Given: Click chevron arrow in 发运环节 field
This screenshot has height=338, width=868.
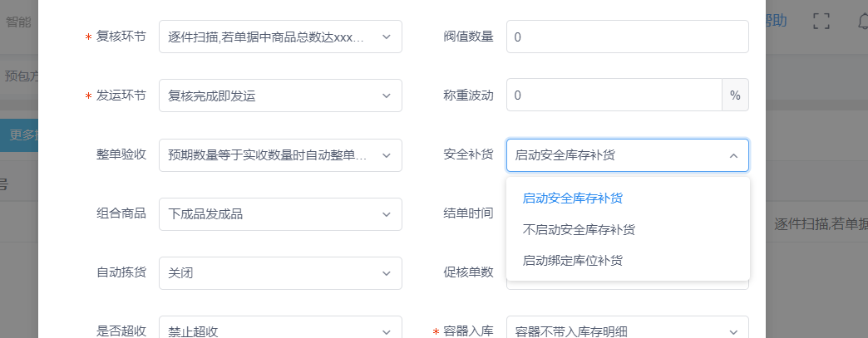Looking at the screenshot, I should coord(387,96).
